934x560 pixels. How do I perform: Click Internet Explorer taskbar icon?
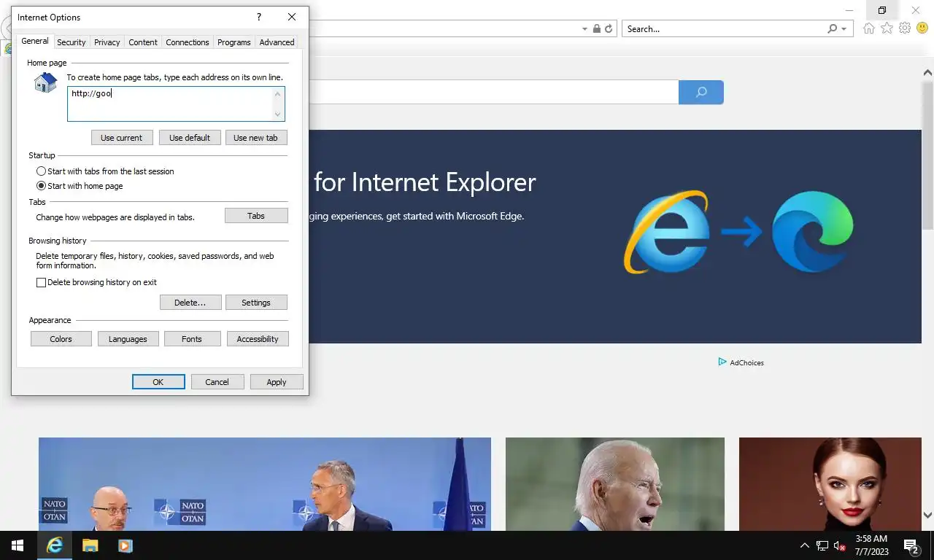coord(55,545)
